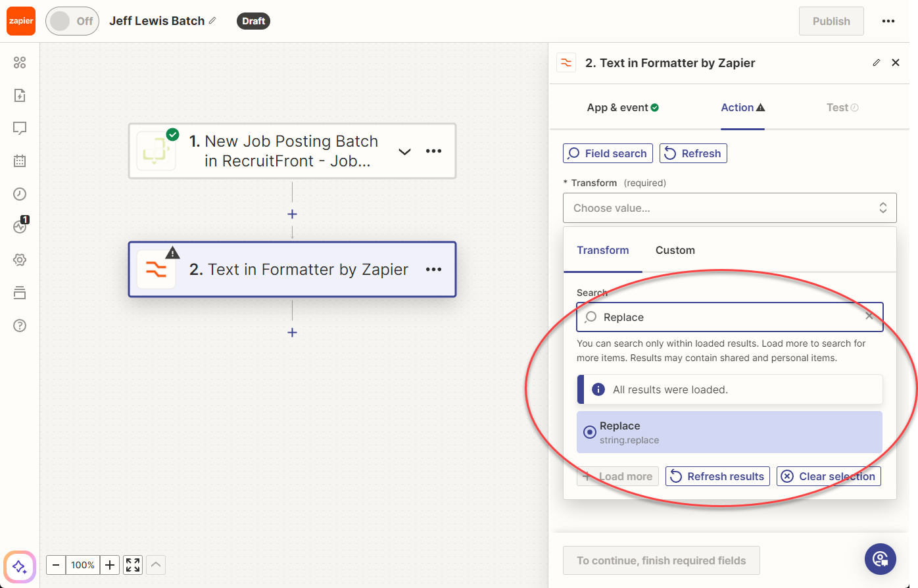The height and width of the screenshot is (588, 918).
Task: Close the step editor panel
Action: click(896, 62)
